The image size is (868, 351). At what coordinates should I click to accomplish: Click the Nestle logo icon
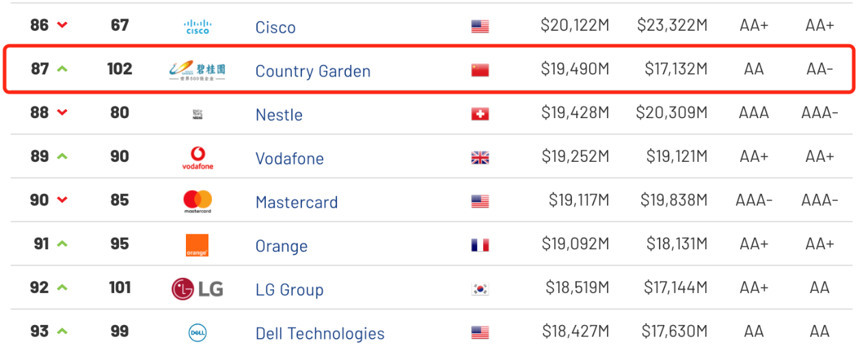198,114
